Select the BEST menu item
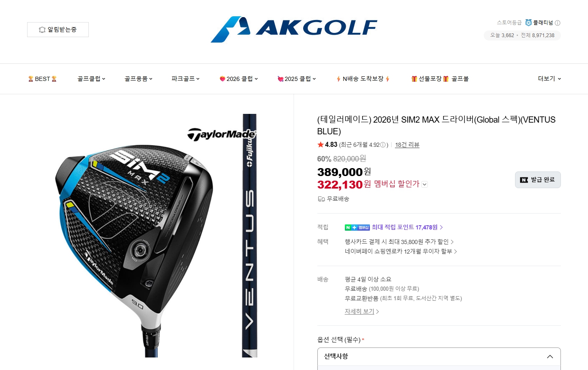This screenshot has height=370, width=588. click(x=42, y=78)
